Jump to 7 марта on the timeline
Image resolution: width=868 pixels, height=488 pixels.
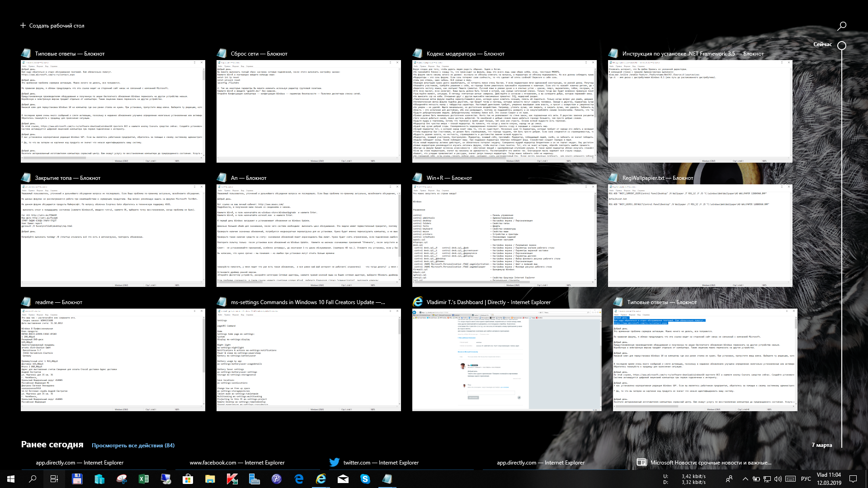click(x=821, y=445)
